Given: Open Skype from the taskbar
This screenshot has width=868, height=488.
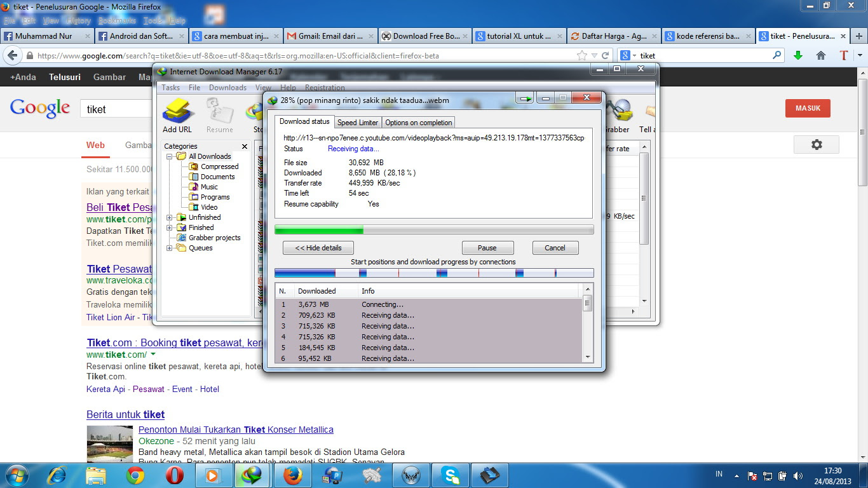Looking at the screenshot, I should click(450, 475).
